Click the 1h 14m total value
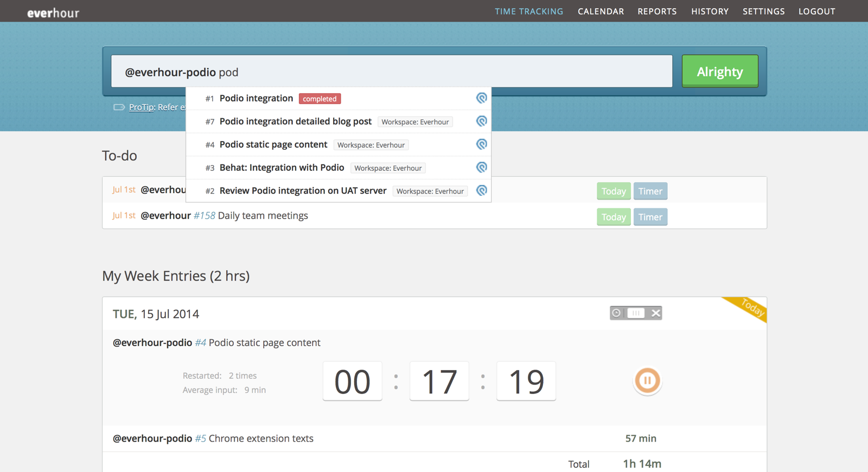This screenshot has height=472, width=868. pyautogui.click(x=642, y=464)
